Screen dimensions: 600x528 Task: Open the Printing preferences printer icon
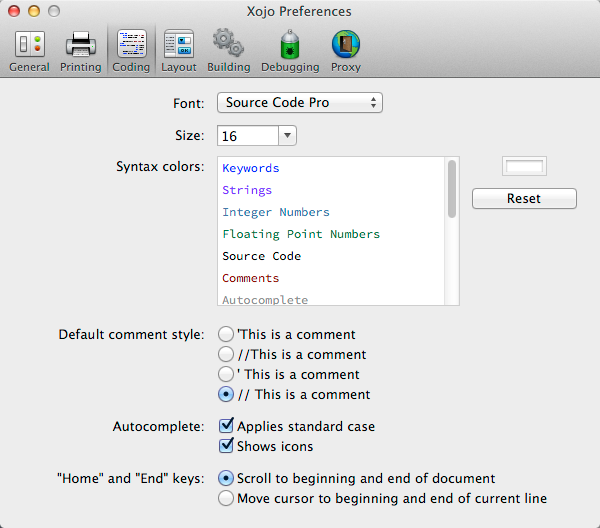81,44
